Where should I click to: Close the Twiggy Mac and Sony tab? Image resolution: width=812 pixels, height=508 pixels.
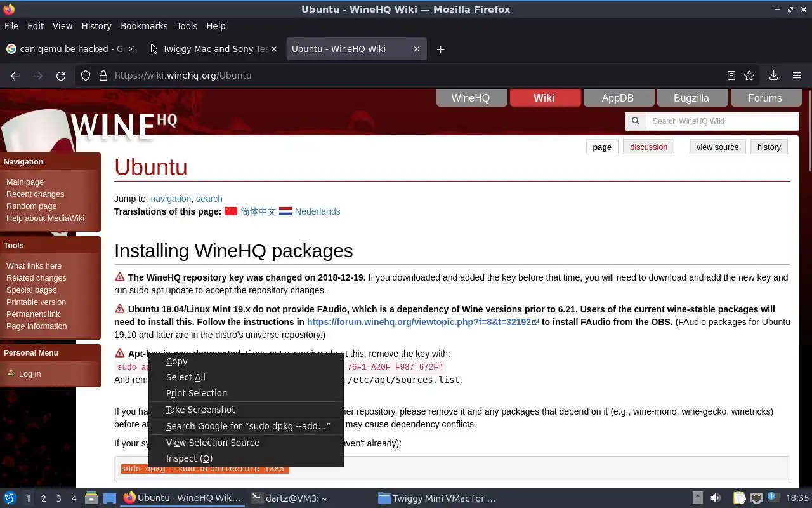coord(274,49)
